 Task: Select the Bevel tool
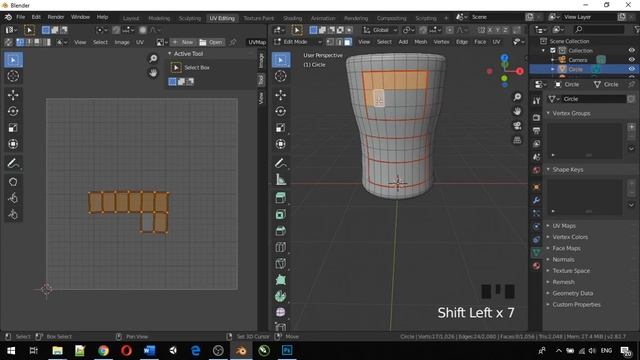coord(281,231)
